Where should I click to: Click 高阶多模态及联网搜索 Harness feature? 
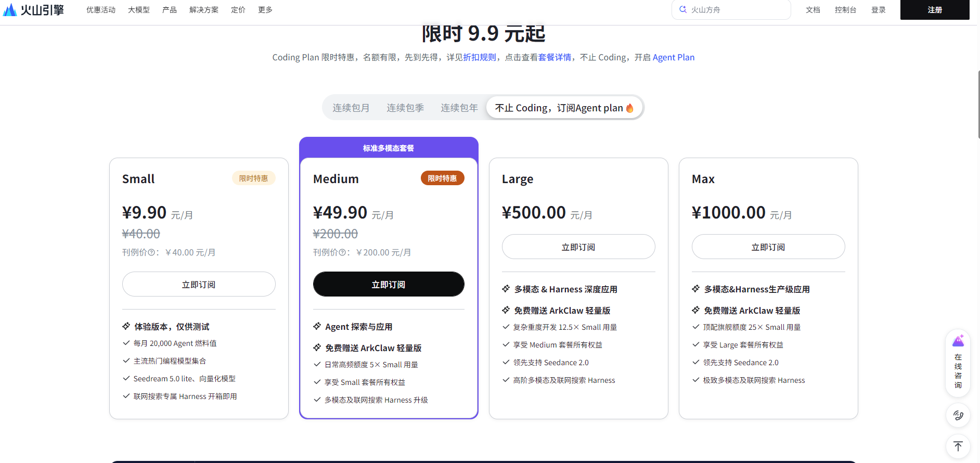point(564,380)
